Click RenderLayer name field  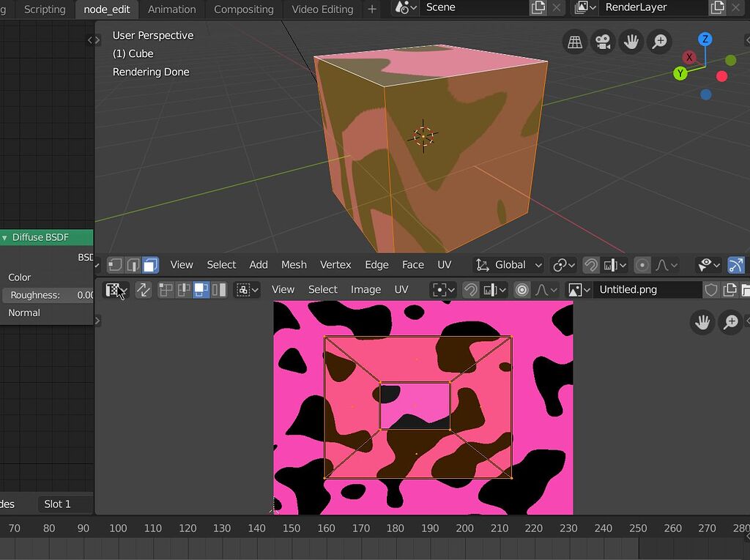click(x=653, y=7)
